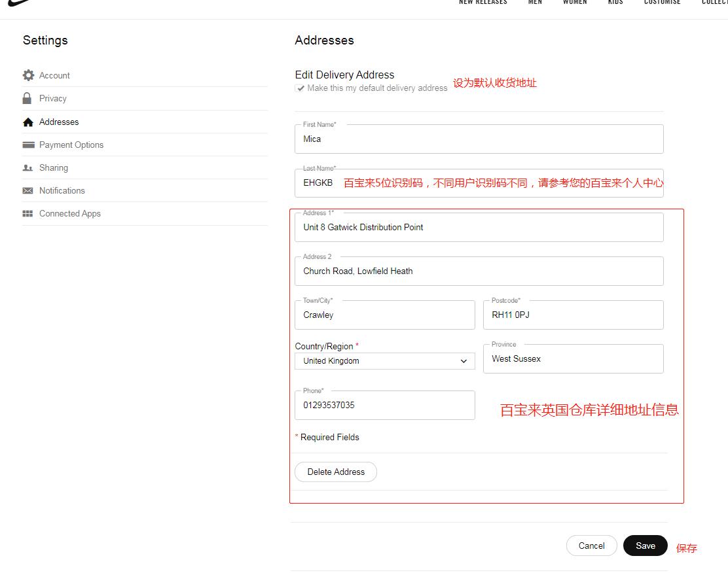The image size is (728, 573).
Task: Select the Account settings gear icon
Action: pyautogui.click(x=29, y=75)
